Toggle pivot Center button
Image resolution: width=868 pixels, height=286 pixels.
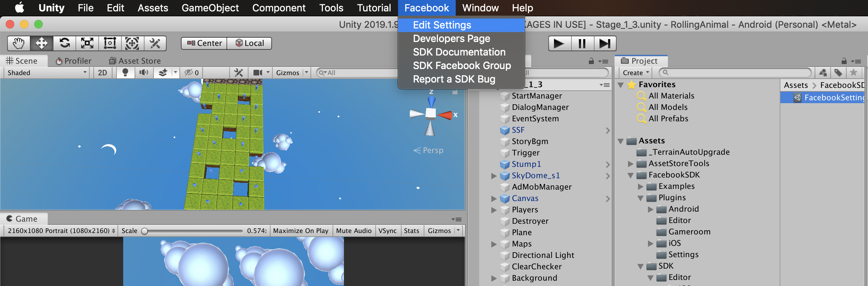pyautogui.click(x=204, y=43)
